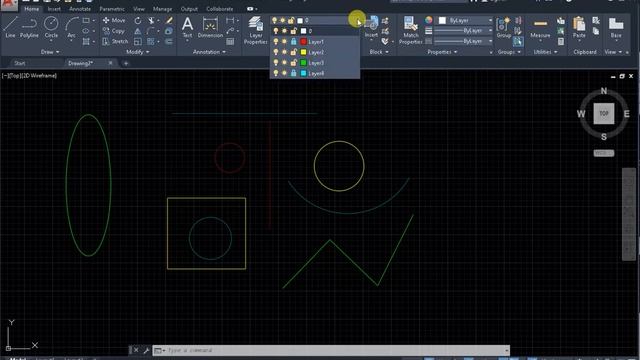Click the Rotate tool icon
Screen dimensions: 640x360
click(138, 20)
